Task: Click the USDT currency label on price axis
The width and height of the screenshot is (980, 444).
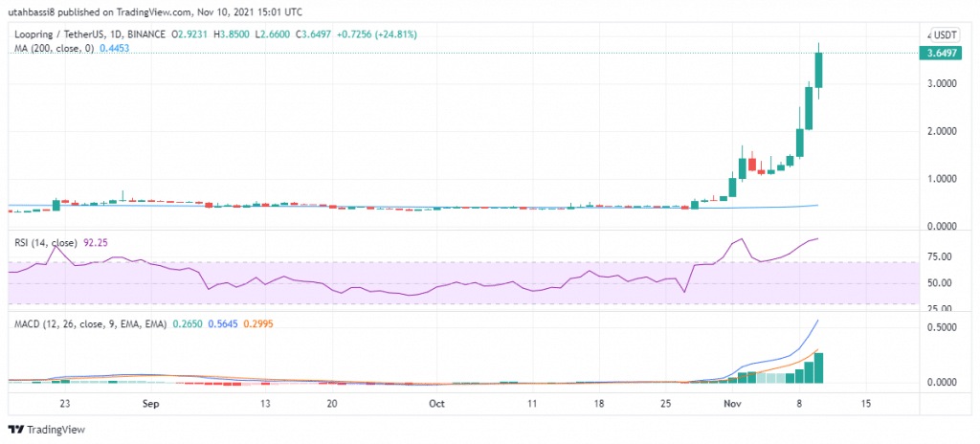Action: click(x=943, y=35)
